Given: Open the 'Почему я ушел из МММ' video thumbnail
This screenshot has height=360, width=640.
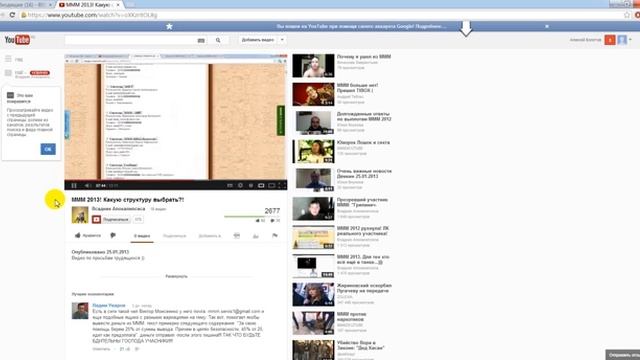Looking at the screenshot, I should [313, 66].
